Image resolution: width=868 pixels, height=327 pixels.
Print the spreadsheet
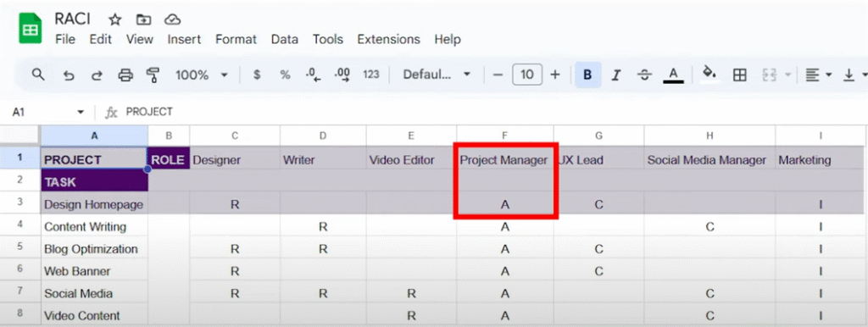tap(125, 75)
